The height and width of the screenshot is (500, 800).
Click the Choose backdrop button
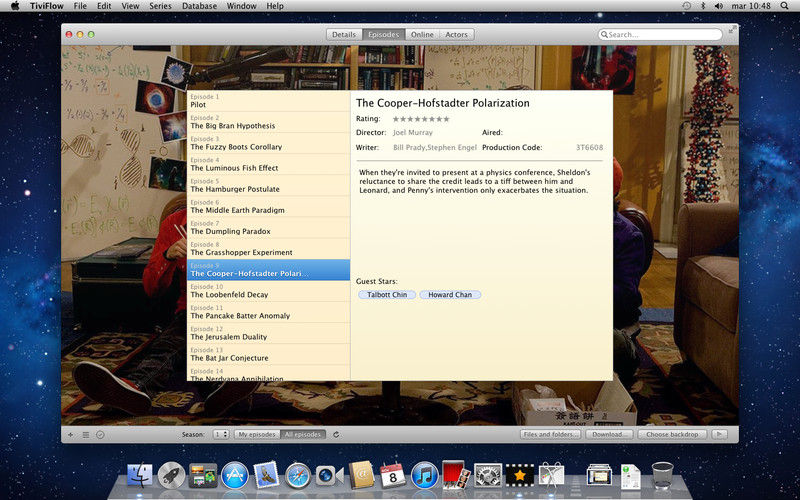(x=672, y=434)
